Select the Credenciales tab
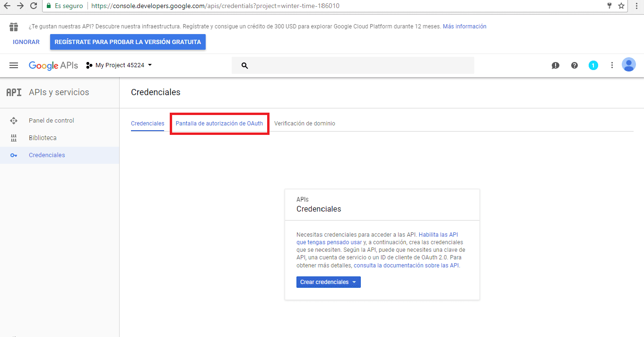 point(148,124)
